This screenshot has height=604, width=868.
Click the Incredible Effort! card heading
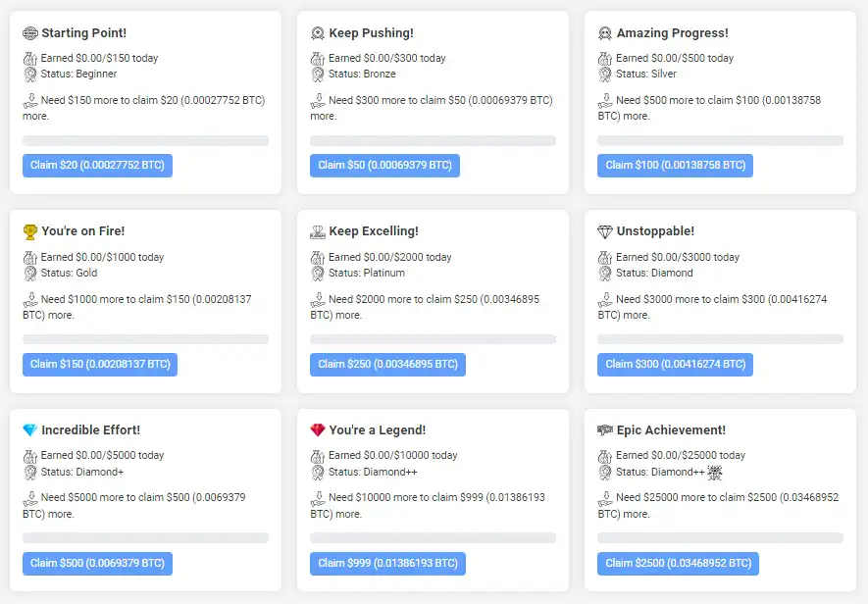(90, 430)
